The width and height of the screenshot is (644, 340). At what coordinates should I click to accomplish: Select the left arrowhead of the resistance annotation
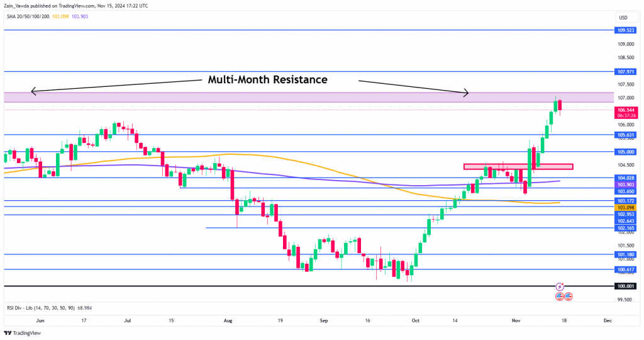(x=34, y=91)
